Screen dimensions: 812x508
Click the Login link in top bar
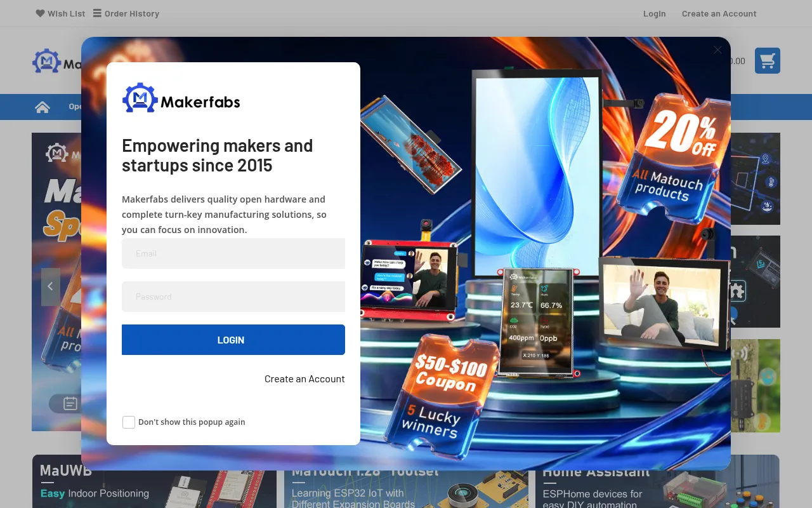[655, 13]
